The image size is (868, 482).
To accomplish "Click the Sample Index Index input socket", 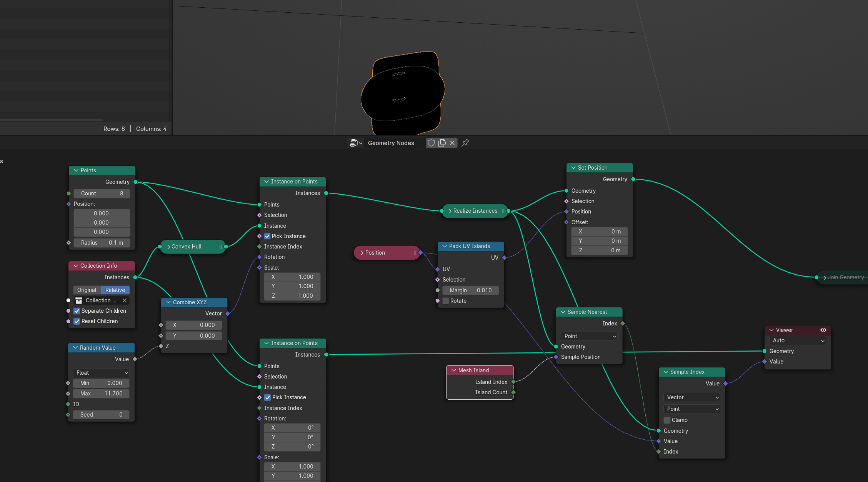I will click(659, 452).
